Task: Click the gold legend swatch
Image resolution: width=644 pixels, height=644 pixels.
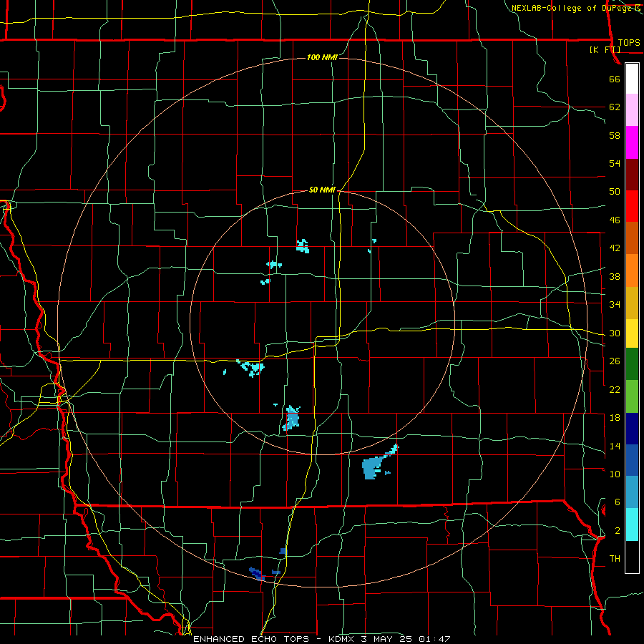Action: pyautogui.click(x=632, y=303)
